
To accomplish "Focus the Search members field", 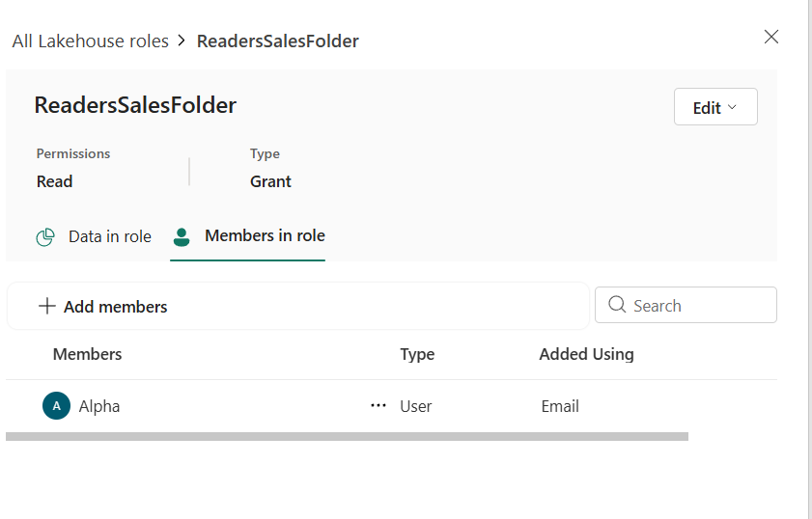I will pos(686,305).
